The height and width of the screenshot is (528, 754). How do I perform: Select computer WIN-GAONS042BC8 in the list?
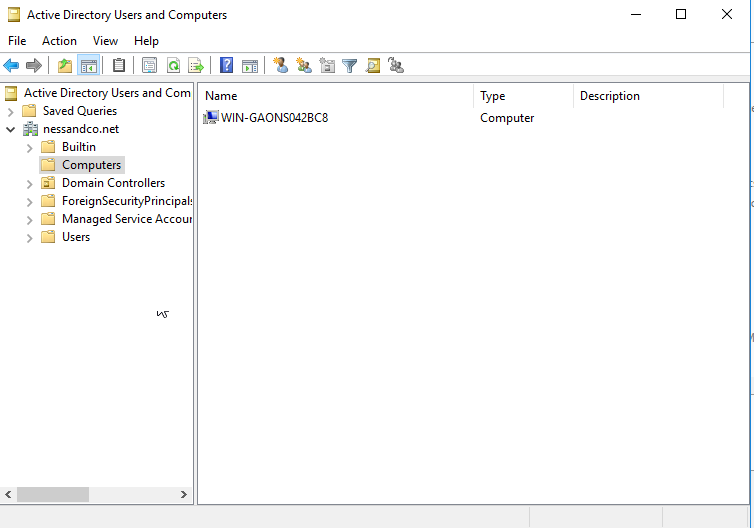click(275, 118)
